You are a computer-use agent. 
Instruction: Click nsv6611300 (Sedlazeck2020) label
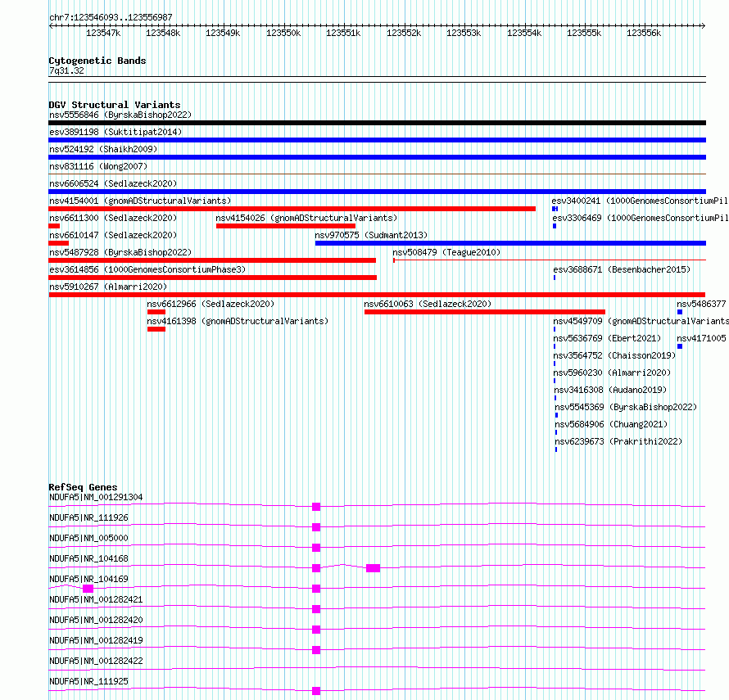click(113, 218)
